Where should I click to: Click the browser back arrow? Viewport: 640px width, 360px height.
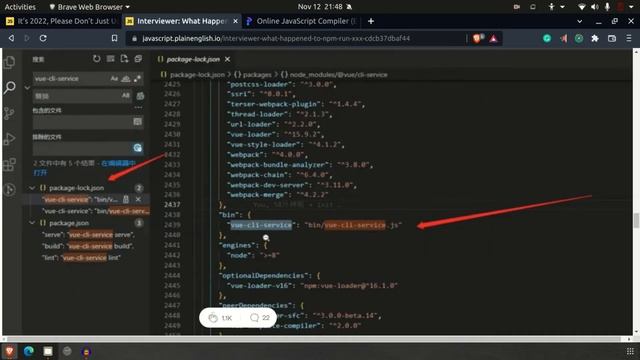coord(11,38)
